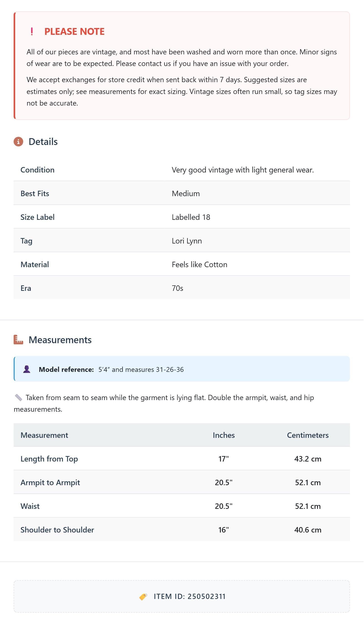This screenshot has height=624, width=364.
Task: Click the Model reference measurement text
Action: tap(141, 370)
